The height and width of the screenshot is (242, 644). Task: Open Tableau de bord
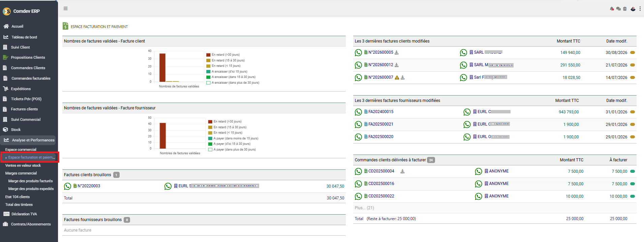[24, 37]
